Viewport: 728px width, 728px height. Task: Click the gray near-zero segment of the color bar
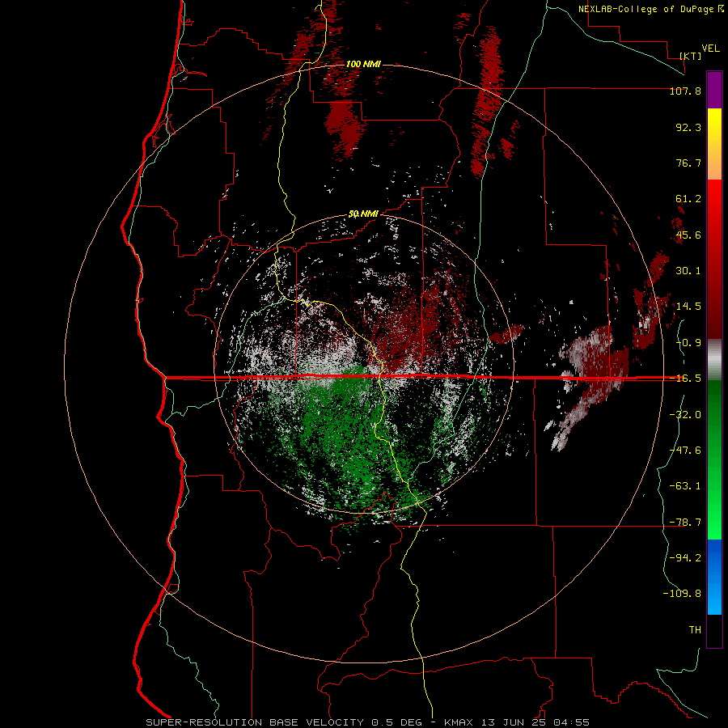click(x=714, y=360)
